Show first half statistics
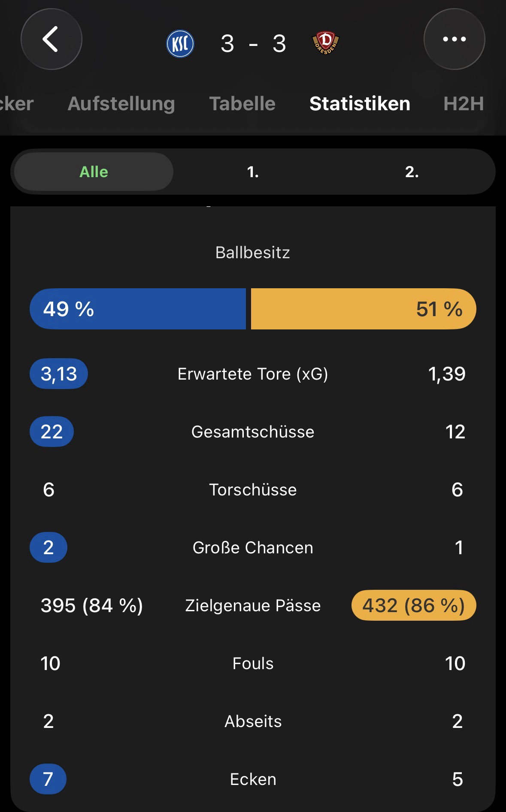Viewport: 506px width, 812px height. pyautogui.click(x=253, y=172)
